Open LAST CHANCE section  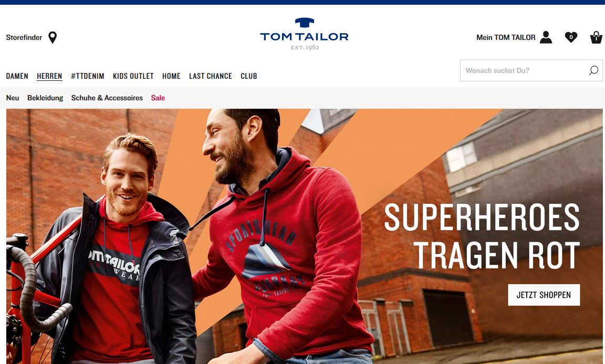tap(211, 76)
